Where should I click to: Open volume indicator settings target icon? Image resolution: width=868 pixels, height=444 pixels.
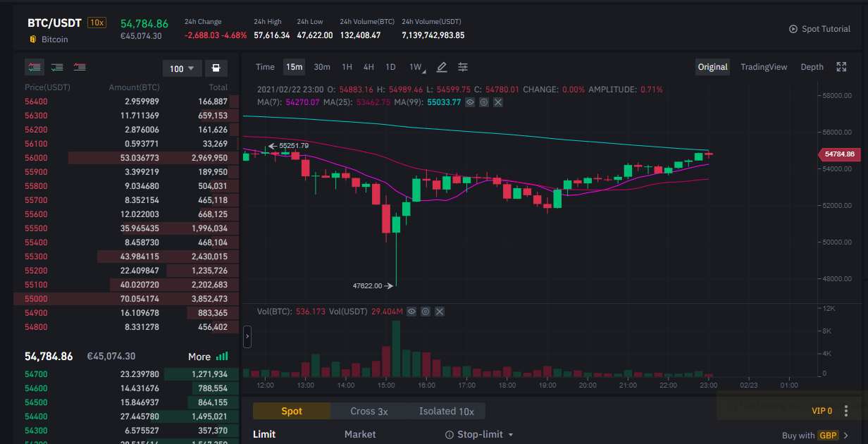426,311
